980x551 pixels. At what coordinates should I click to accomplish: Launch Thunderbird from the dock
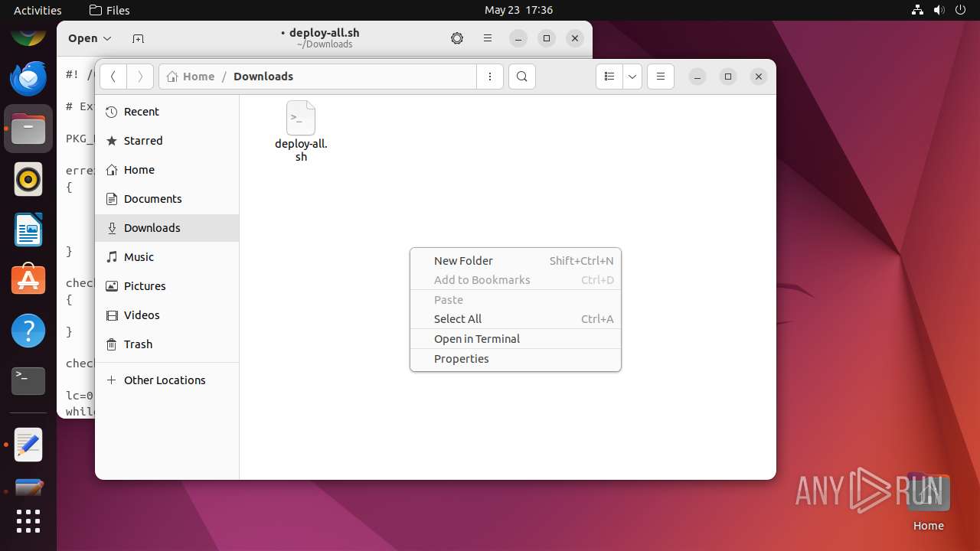pos(28,78)
